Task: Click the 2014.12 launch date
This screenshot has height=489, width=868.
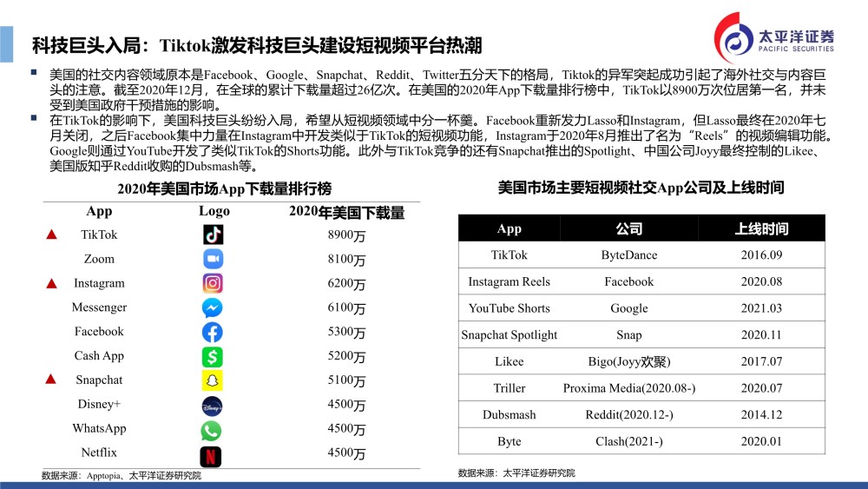Action: pos(761,414)
